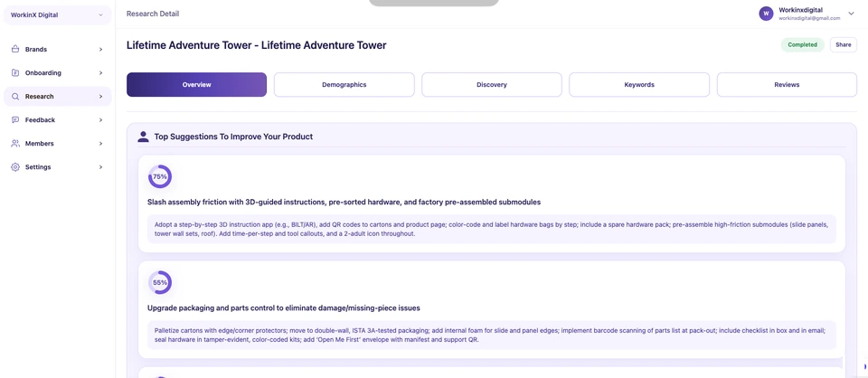This screenshot has height=378, width=868.
Task: Go to the Keywords tab
Action: 639,85
